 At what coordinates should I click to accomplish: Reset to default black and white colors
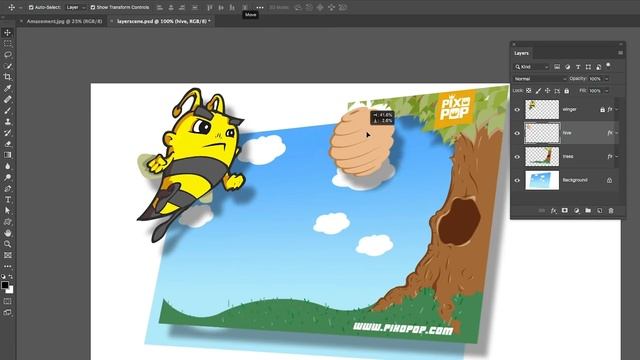3,276
